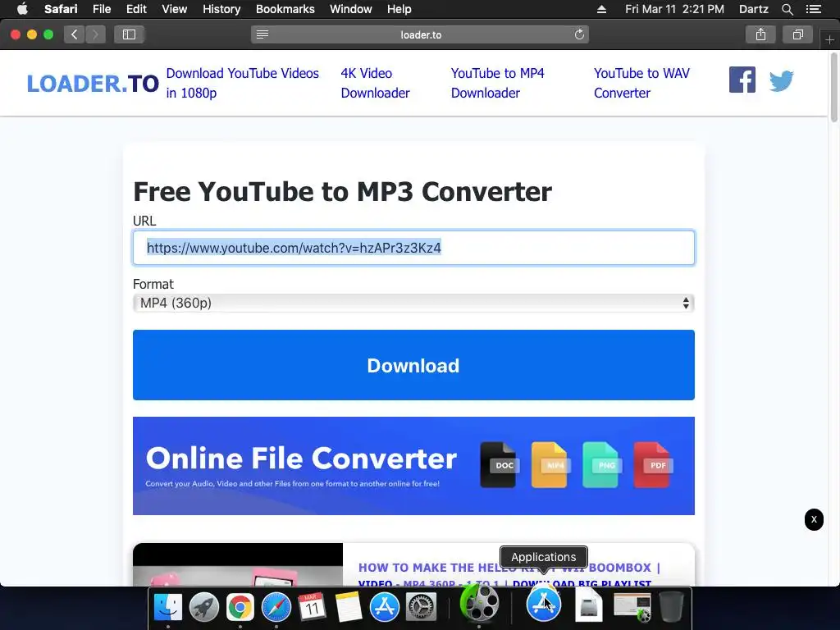The image size is (840, 630).
Task: Open System Preferences gear in Dock
Action: point(421,607)
